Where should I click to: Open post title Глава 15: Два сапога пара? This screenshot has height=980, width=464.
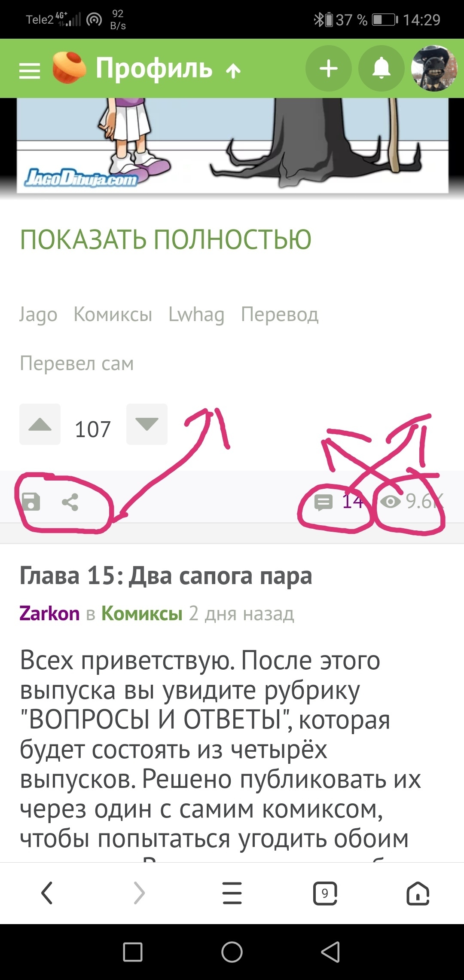point(166,576)
